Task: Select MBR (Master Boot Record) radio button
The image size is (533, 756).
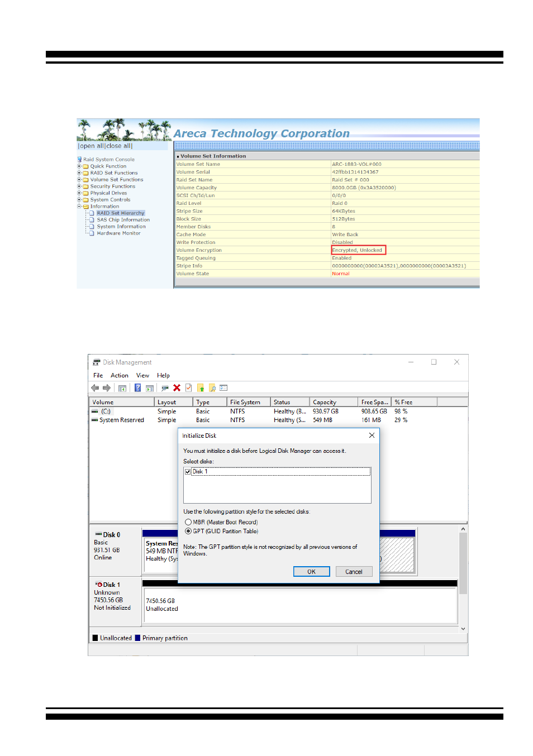Action: point(188,523)
